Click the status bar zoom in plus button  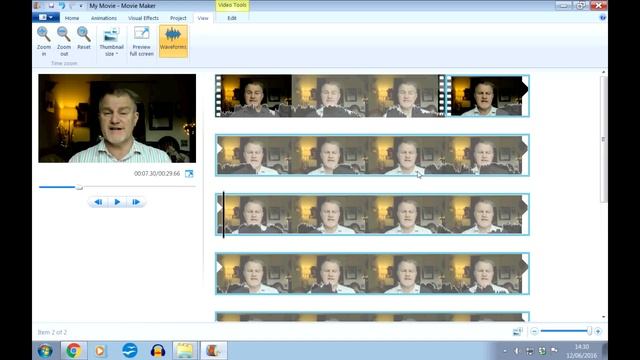point(598,332)
